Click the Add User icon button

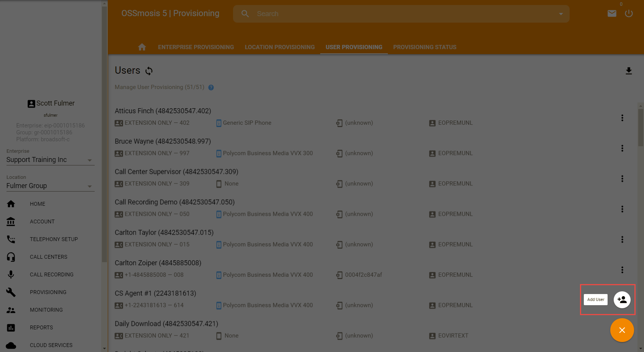[622, 300]
